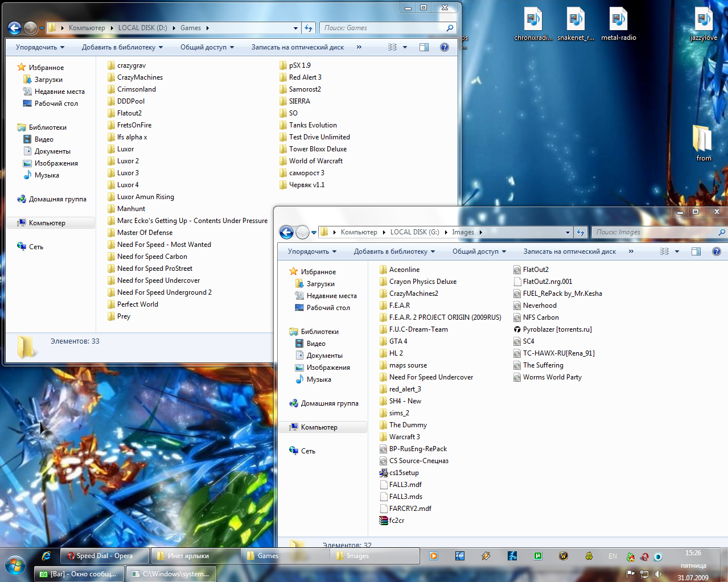Expand the view options dropdown in Games window
Viewport: 728px width, 582px height.
point(405,47)
